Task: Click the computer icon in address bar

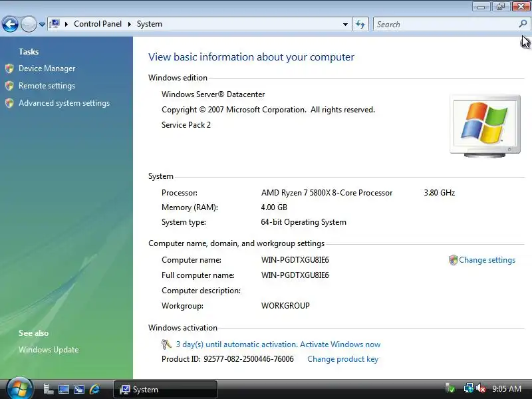Action: click(x=55, y=24)
